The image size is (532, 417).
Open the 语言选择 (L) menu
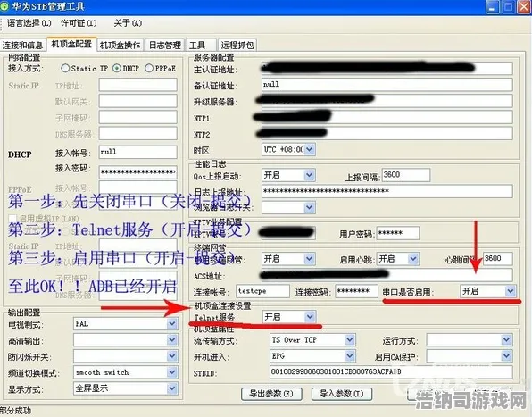tap(29, 23)
